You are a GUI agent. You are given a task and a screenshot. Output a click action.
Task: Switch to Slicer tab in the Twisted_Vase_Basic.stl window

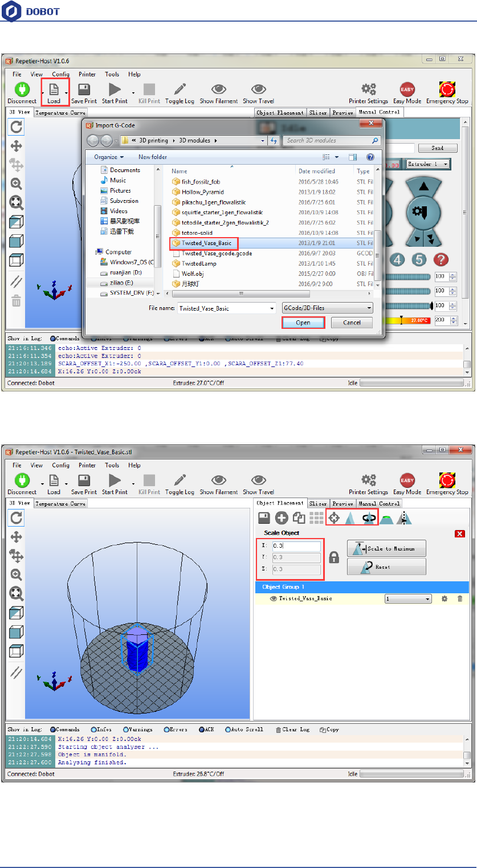click(318, 504)
